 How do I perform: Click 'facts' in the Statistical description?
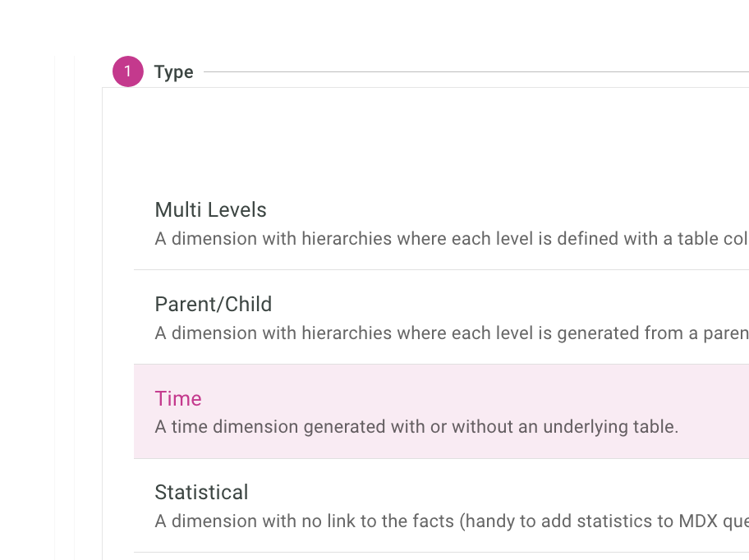point(433,521)
